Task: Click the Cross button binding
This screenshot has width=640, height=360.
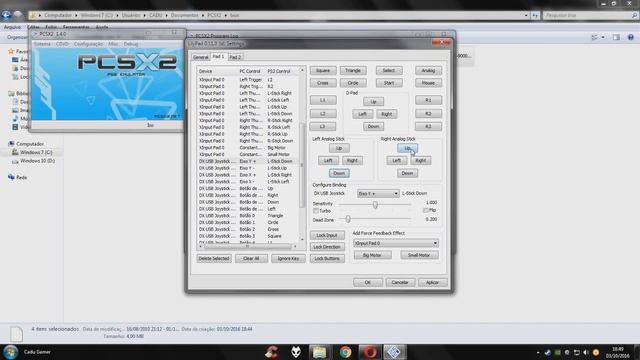Action: [323, 83]
